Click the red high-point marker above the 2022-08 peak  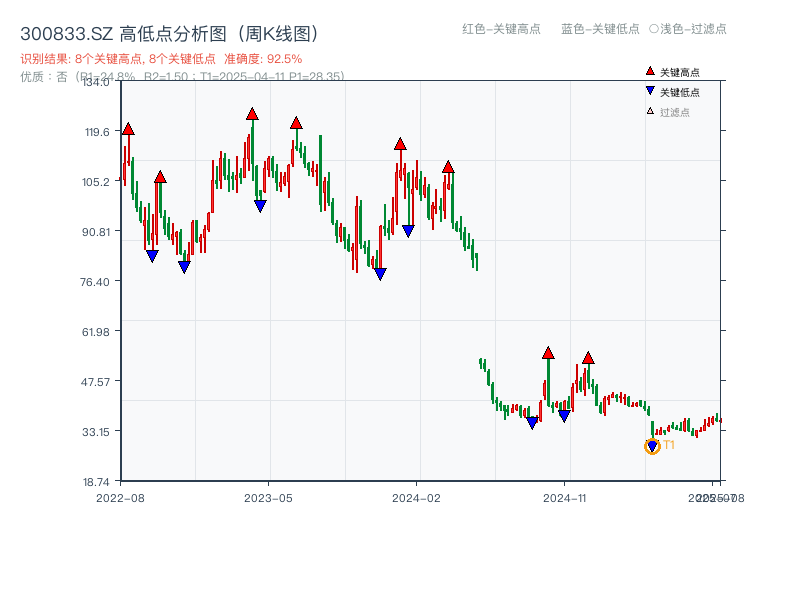coord(127,128)
